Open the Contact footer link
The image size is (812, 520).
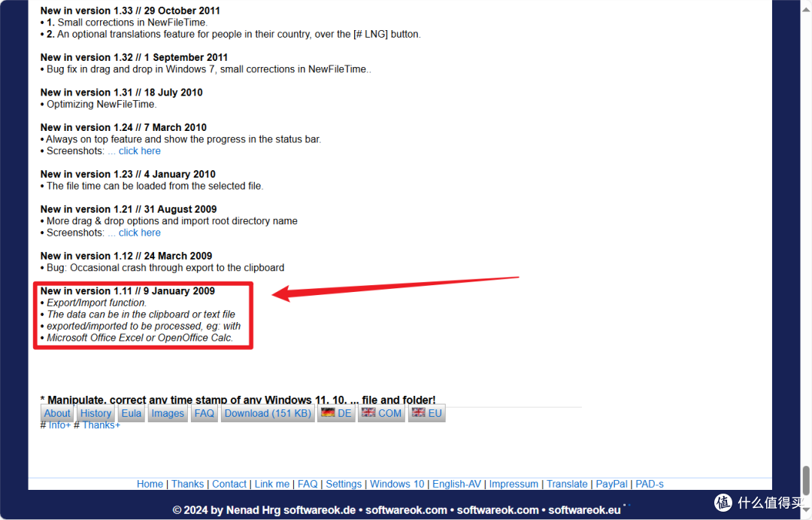coord(229,484)
